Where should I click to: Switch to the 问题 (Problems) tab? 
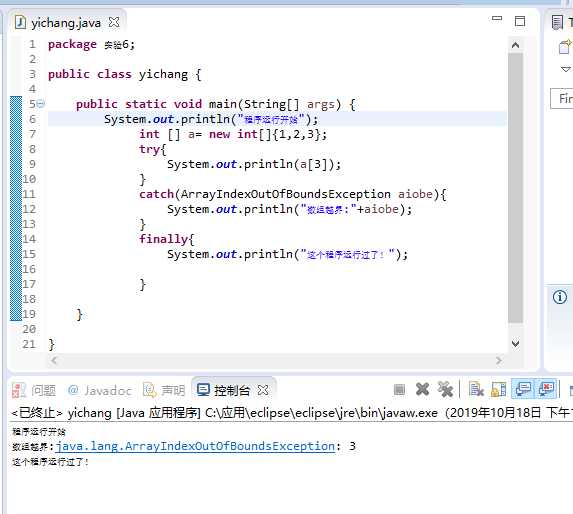(34, 390)
